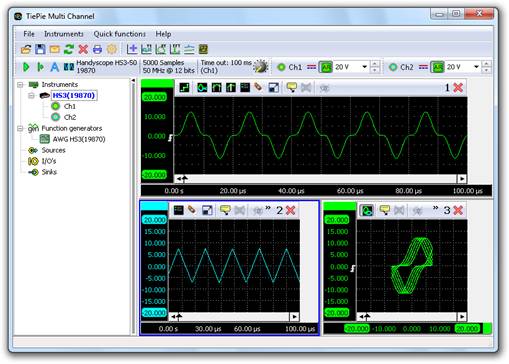Expand graph 2 toolbar overflow chevron
Screen dimensions: 509x364
268,209
